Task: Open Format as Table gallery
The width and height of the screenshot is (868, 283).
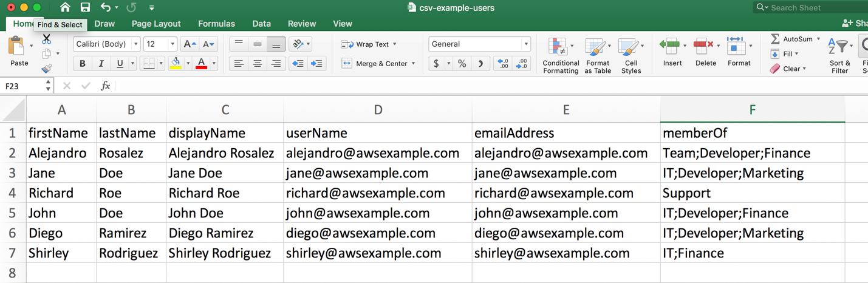Action: (x=598, y=55)
